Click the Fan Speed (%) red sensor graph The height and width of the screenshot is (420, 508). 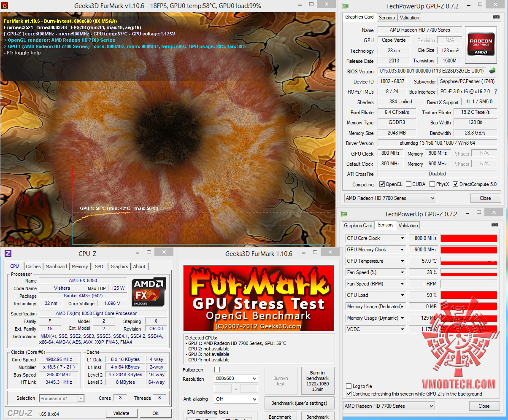pyautogui.click(x=469, y=272)
